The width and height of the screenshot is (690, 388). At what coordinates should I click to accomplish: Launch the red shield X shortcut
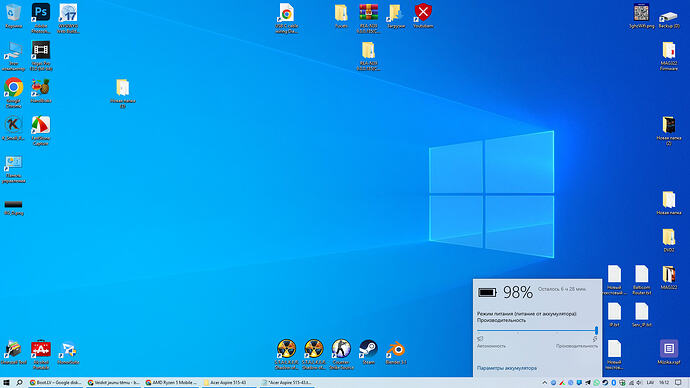coord(423,16)
